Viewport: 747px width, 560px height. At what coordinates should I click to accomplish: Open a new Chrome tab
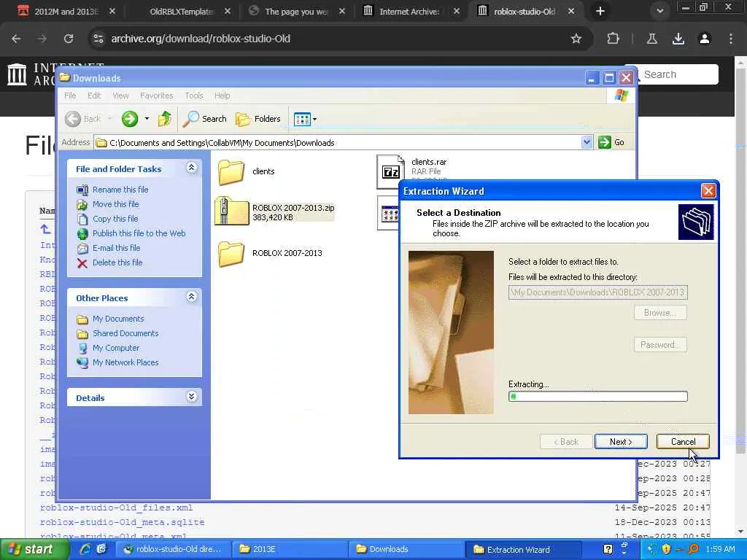[x=600, y=11]
